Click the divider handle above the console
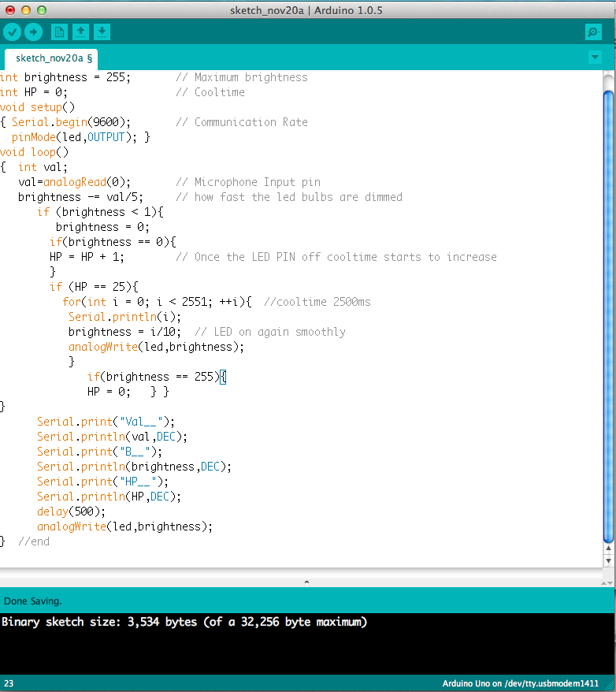The height and width of the screenshot is (692, 616). (307, 582)
